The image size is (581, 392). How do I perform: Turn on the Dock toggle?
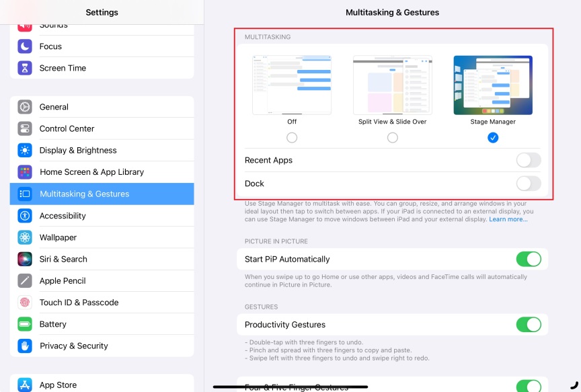(x=528, y=184)
